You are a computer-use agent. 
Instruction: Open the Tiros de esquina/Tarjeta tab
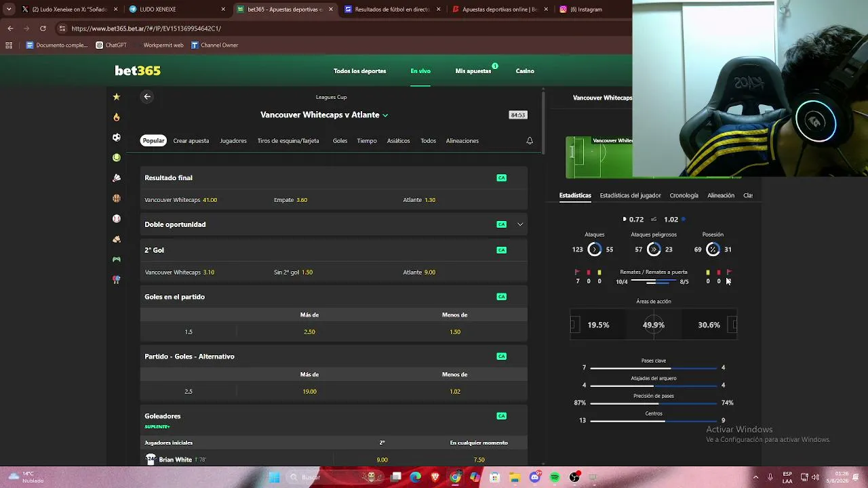pos(288,141)
